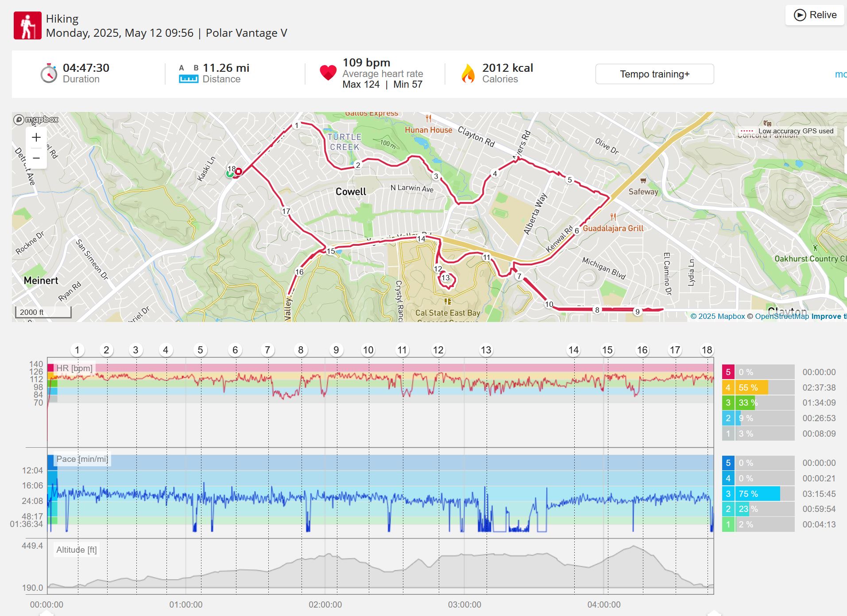Open the Mapbox copyright link
This screenshot has height=616, width=847.
coord(718,316)
